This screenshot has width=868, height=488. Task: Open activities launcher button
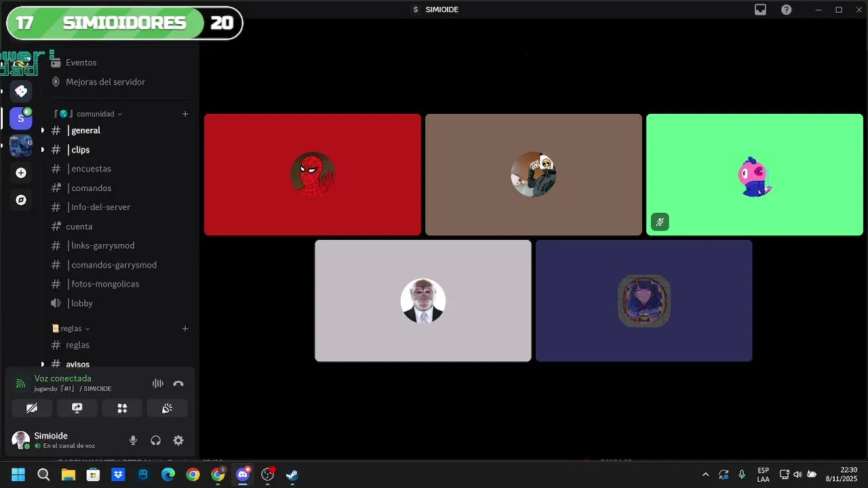(122, 408)
